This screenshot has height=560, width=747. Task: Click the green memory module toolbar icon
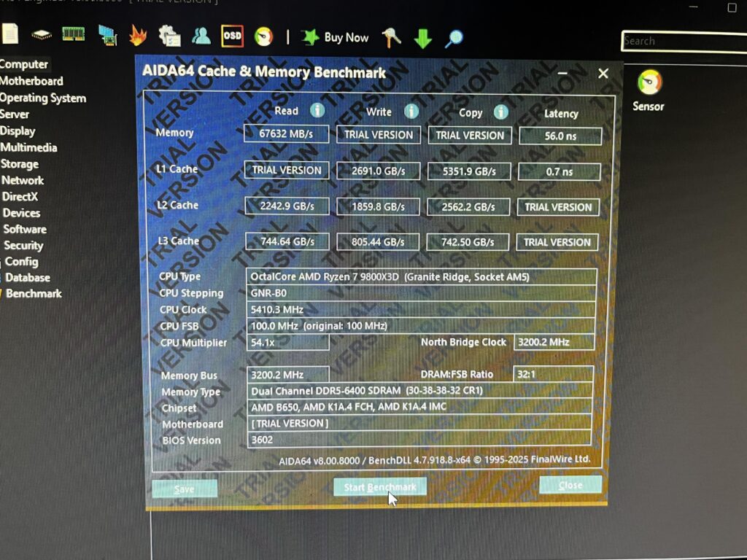coord(74,34)
